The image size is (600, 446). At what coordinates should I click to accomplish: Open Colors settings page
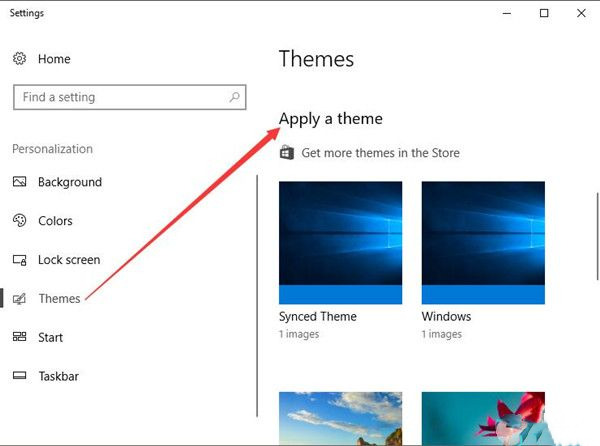point(55,221)
